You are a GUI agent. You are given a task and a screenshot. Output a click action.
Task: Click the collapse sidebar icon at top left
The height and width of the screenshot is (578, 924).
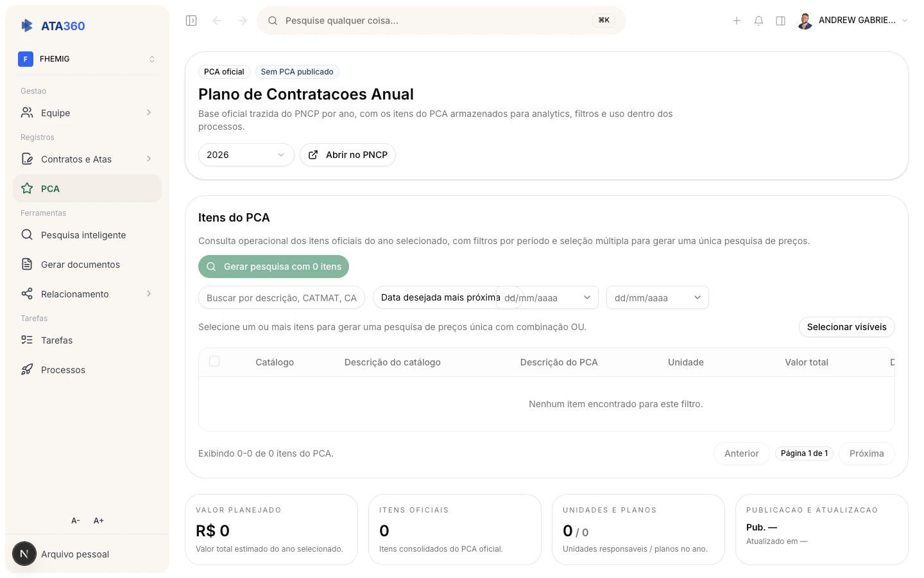tap(191, 20)
